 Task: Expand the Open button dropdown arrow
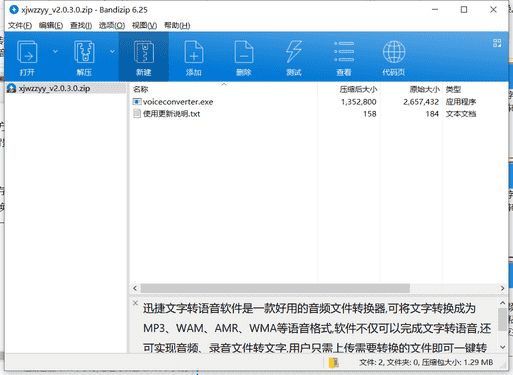pos(55,51)
